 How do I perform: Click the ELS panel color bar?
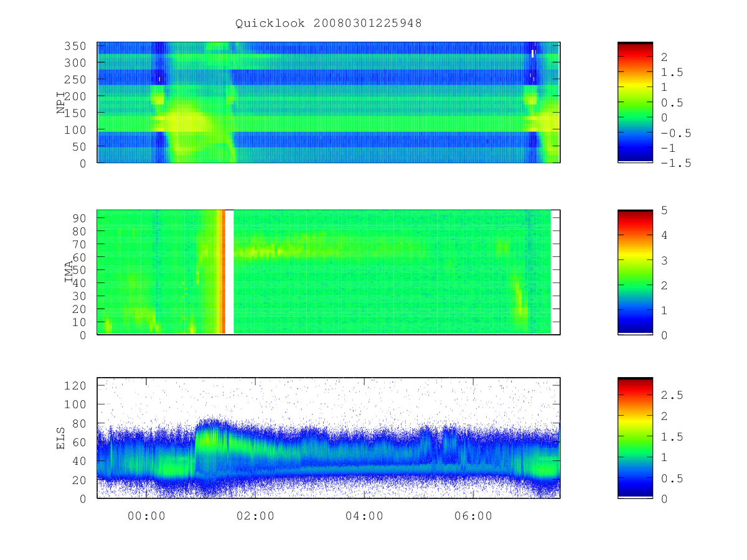tap(635, 438)
